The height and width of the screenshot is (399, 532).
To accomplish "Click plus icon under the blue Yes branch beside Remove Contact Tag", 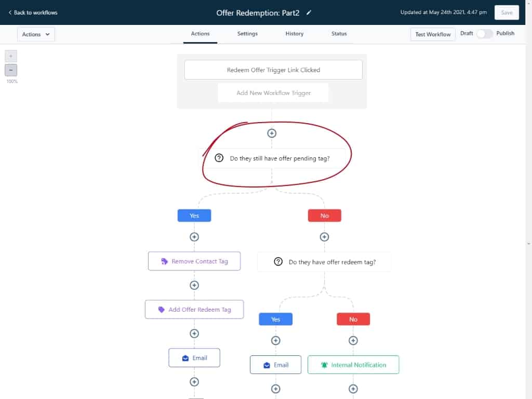I will tap(194, 236).
